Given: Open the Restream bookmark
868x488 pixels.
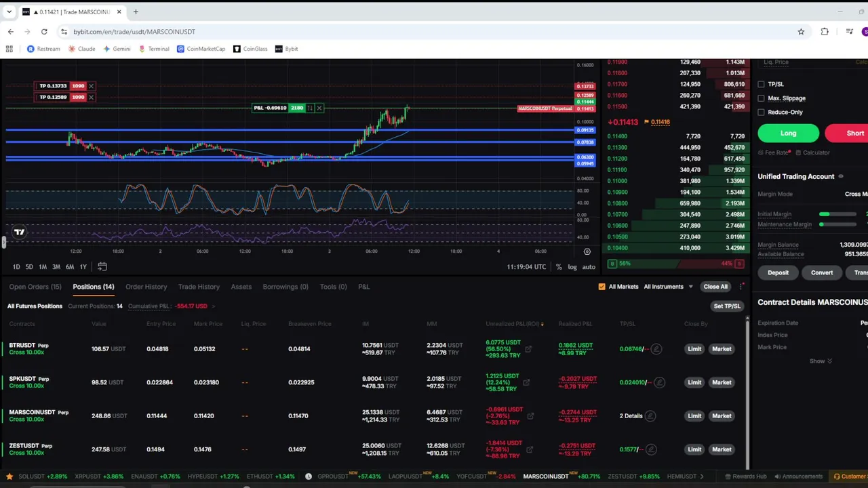Looking at the screenshot, I should (43, 49).
